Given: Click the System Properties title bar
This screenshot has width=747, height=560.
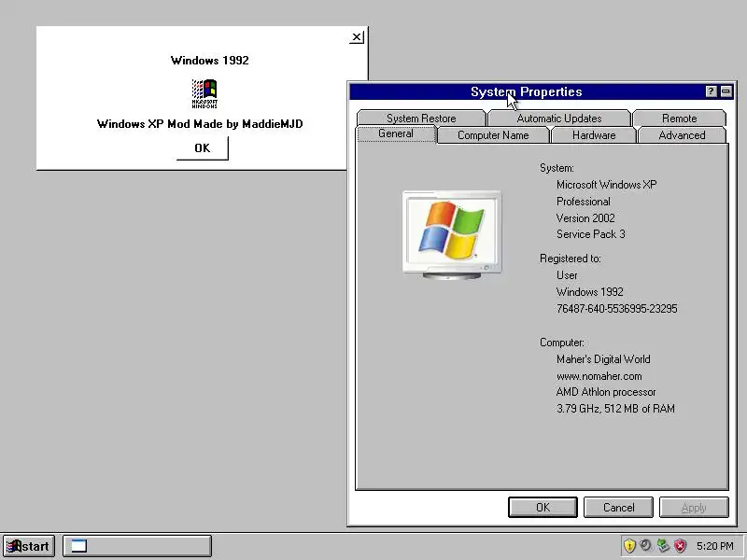Looking at the screenshot, I should (x=527, y=91).
